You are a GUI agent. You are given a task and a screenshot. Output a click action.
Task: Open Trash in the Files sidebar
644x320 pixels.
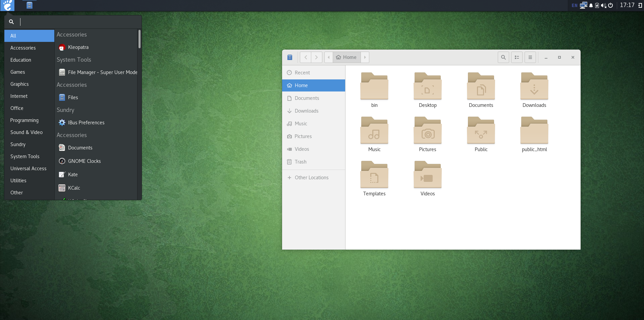tap(301, 162)
